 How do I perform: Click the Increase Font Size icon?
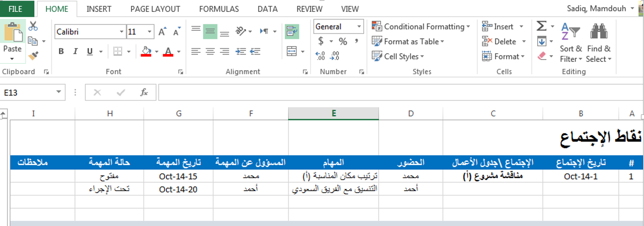pyautogui.click(x=162, y=32)
